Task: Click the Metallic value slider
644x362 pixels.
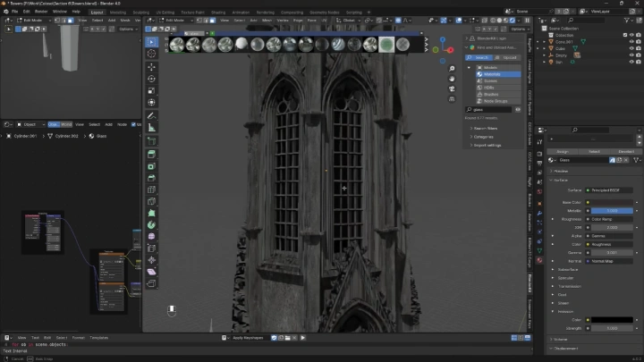Action: coord(612,211)
